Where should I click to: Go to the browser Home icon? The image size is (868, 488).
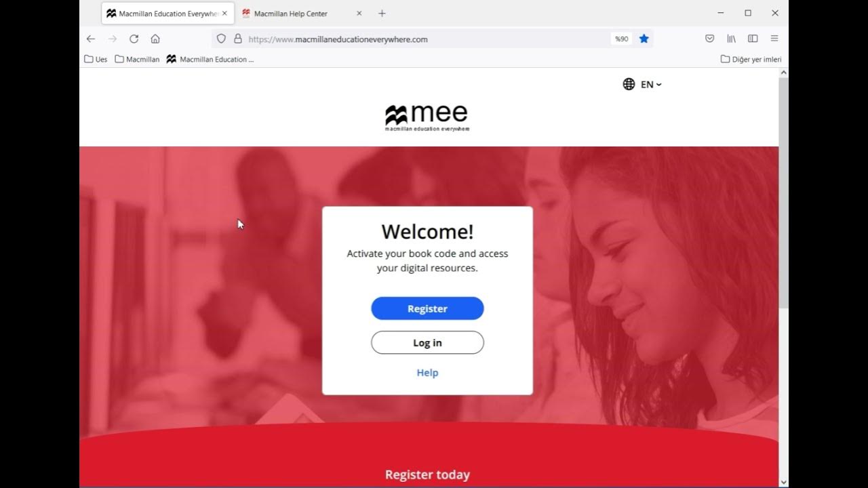[x=155, y=39]
